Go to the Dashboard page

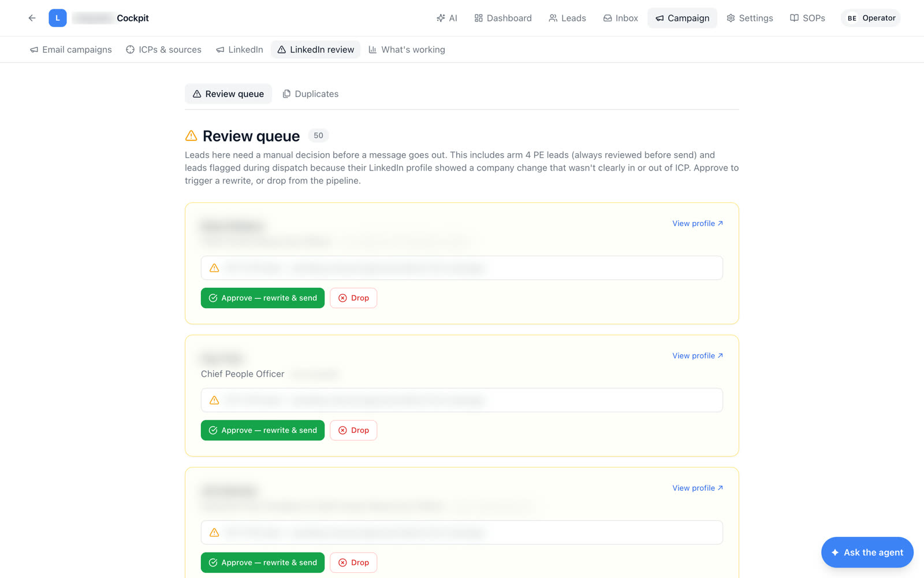point(503,18)
